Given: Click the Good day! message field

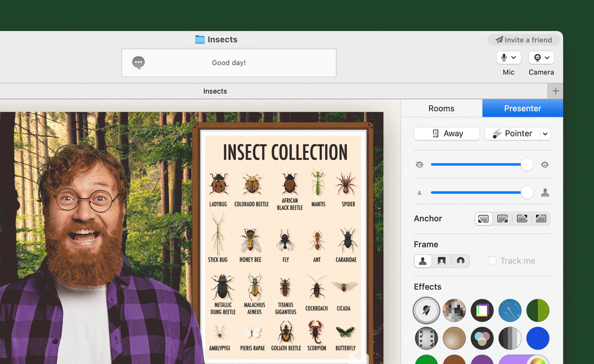Looking at the screenshot, I should coord(229,63).
